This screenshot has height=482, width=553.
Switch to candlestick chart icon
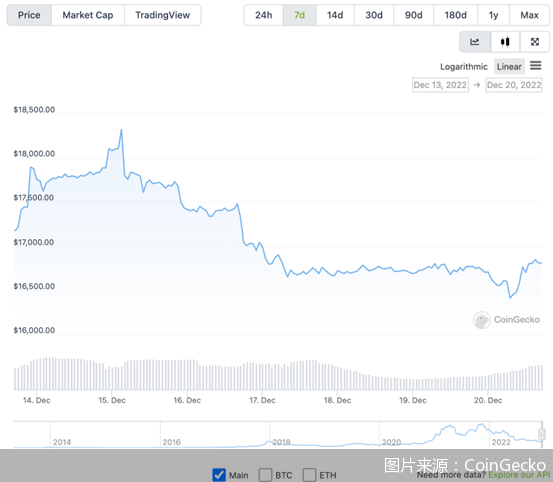(505, 42)
